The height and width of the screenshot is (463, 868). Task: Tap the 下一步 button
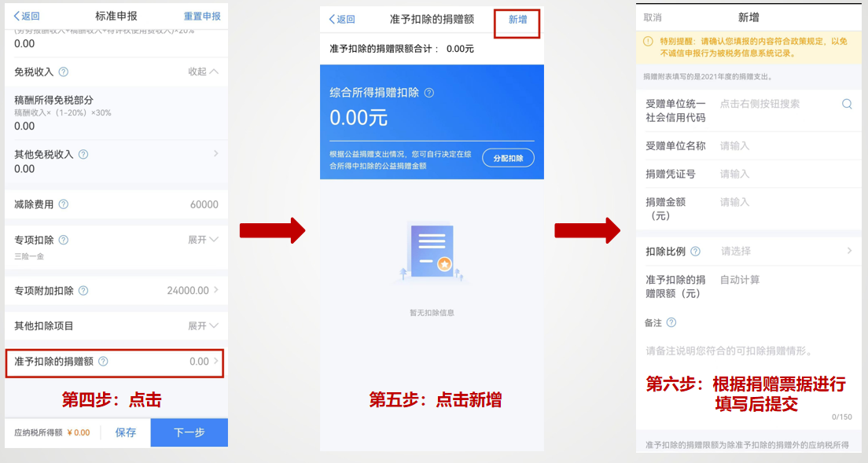189,432
